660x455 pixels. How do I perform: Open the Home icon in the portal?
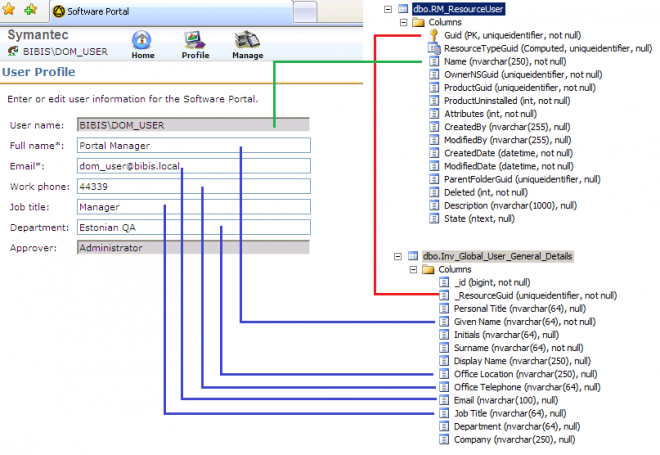tap(142, 40)
